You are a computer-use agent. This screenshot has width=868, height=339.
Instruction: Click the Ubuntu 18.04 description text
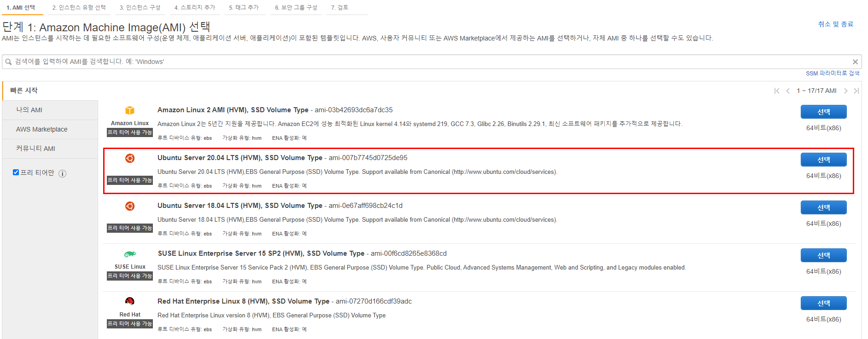click(357, 220)
